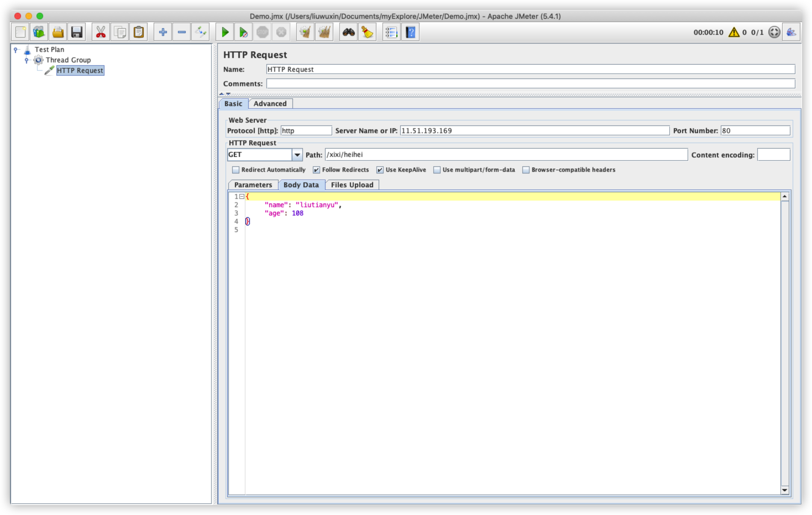Open the Parameters tab
Image resolution: width=812 pixels, height=515 pixels.
[253, 185]
